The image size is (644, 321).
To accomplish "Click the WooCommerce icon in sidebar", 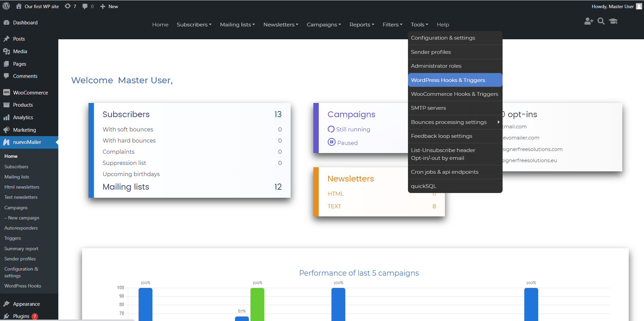I will click(6, 92).
